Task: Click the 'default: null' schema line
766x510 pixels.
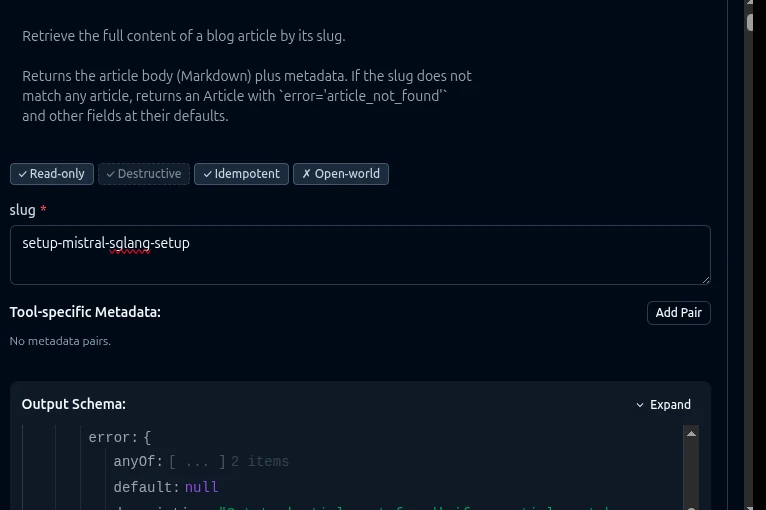Action: (x=166, y=487)
